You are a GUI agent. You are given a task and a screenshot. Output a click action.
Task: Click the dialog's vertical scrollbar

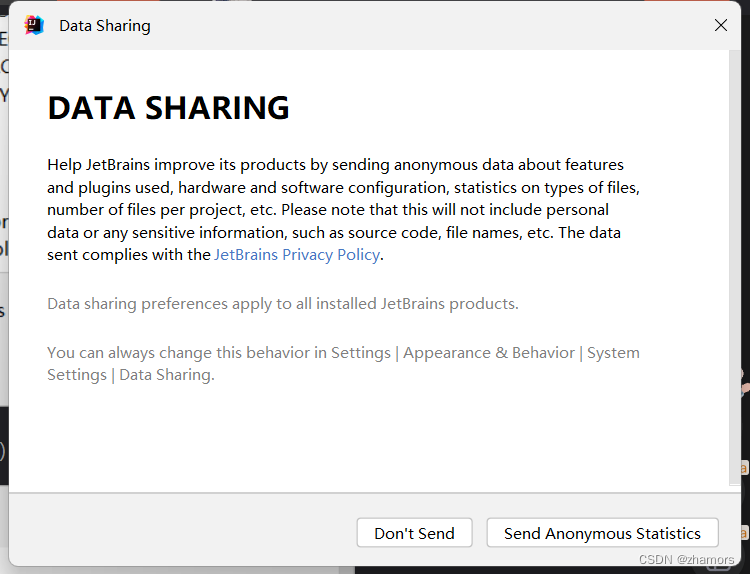[x=734, y=268]
